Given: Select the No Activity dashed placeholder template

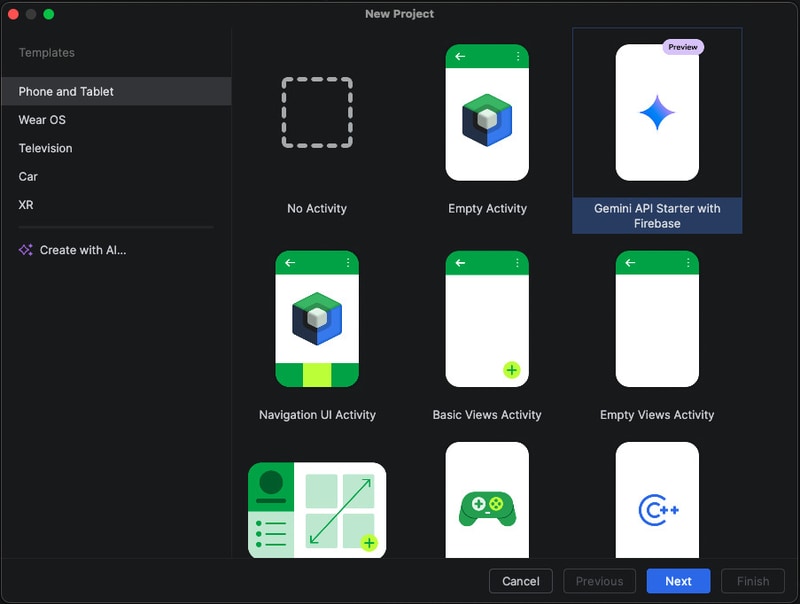Looking at the screenshot, I should (317, 113).
